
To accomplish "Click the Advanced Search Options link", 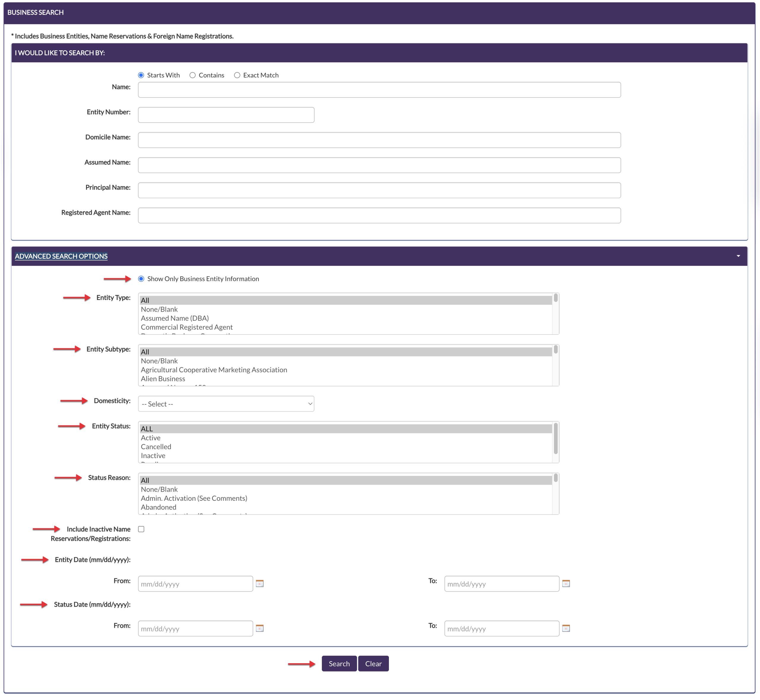I will click(x=61, y=256).
